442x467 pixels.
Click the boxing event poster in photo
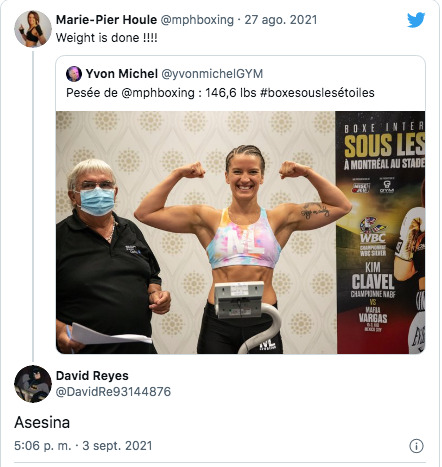pos(380,232)
